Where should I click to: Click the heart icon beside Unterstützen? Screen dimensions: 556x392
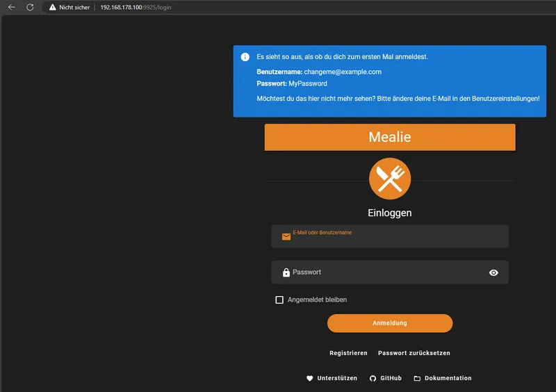pyautogui.click(x=310, y=378)
